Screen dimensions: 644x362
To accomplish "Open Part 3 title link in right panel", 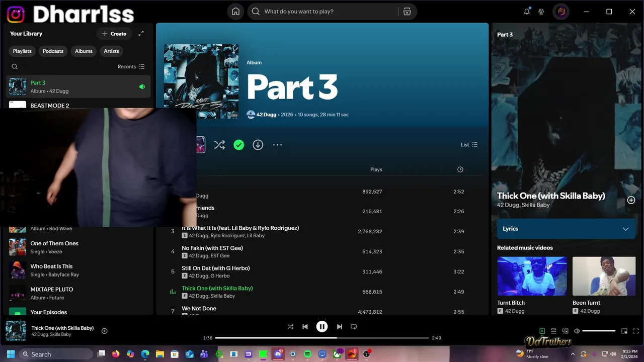I will 505,35.
